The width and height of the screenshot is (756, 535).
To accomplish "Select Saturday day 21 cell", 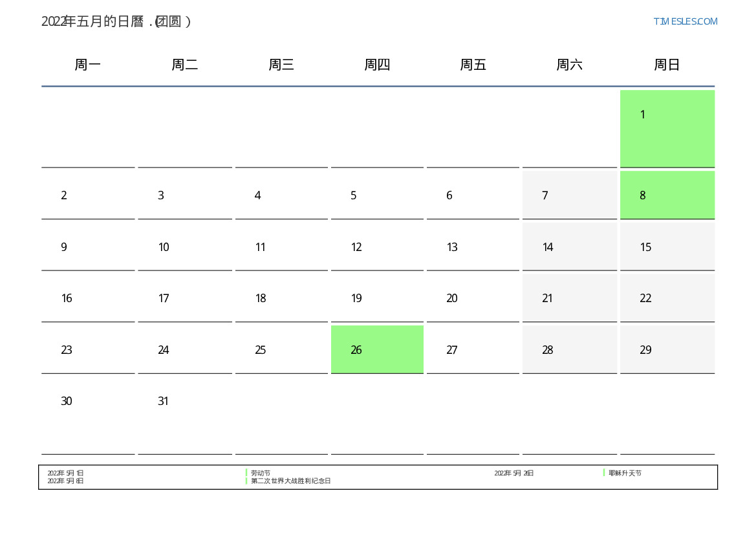I will pyautogui.click(x=569, y=298).
